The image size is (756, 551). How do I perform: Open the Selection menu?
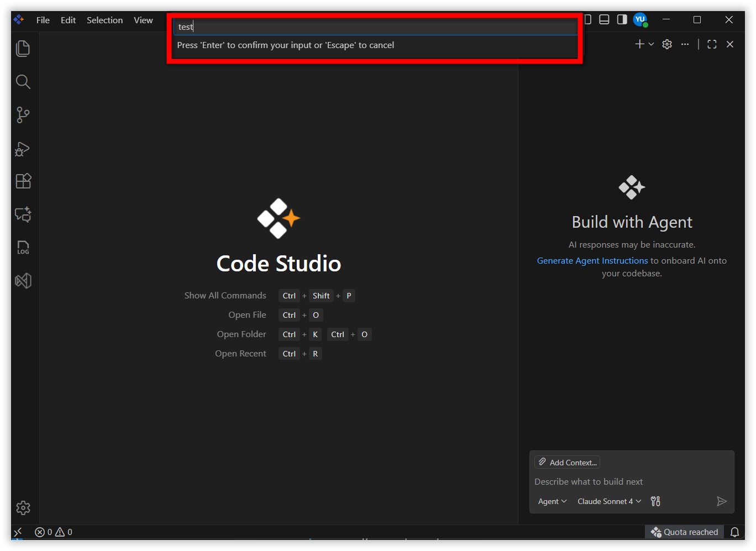click(104, 20)
